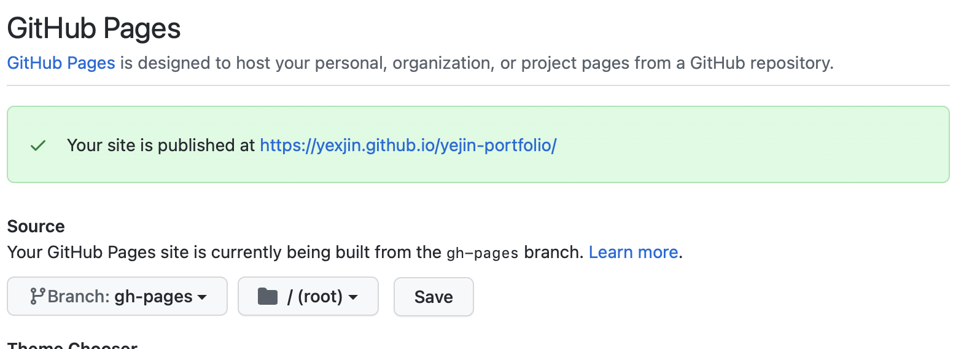Click the green checkmark success icon
The width and height of the screenshot is (980, 349).
point(38,146)
